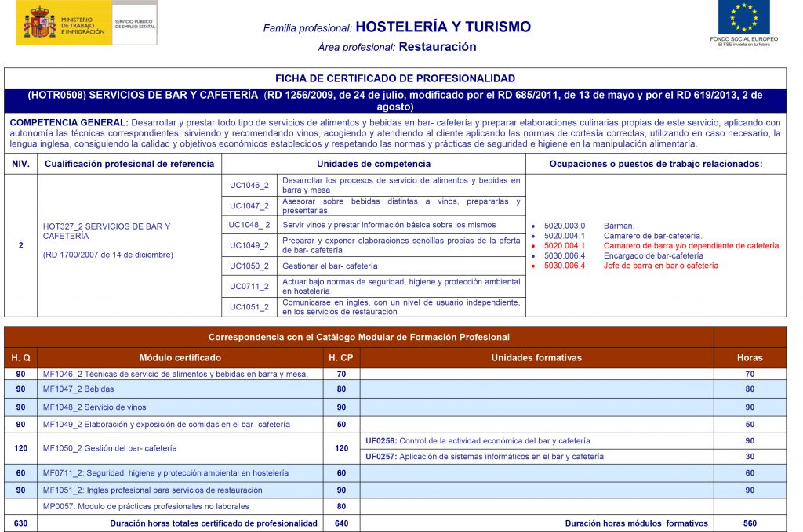Click UF0257 Aplicación de sistemas informáticos
The height and width of the screenshot is (532, 803).
pos(484,457)
